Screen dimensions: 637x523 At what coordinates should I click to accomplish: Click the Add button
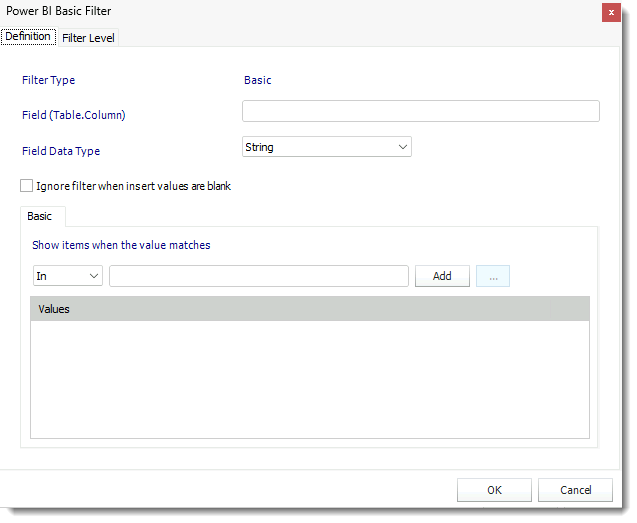442,276
